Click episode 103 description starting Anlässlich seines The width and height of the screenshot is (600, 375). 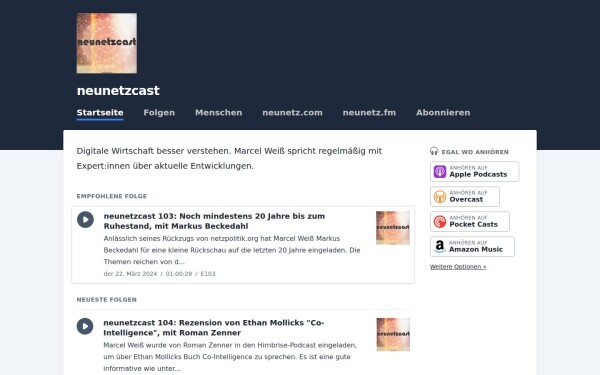[232, 250]
